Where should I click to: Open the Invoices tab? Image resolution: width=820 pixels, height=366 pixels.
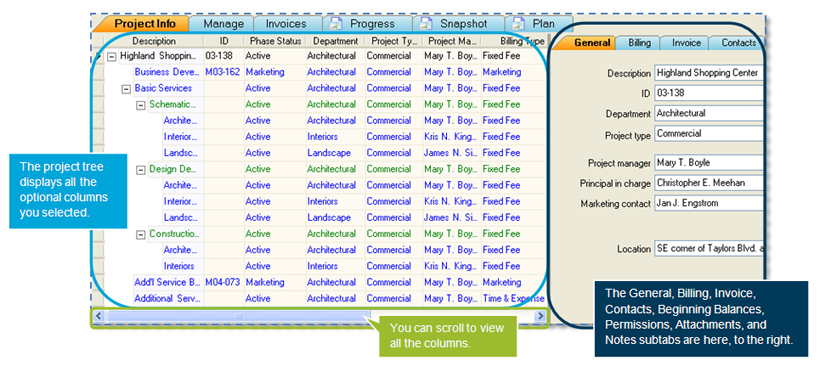click(286, 24)
